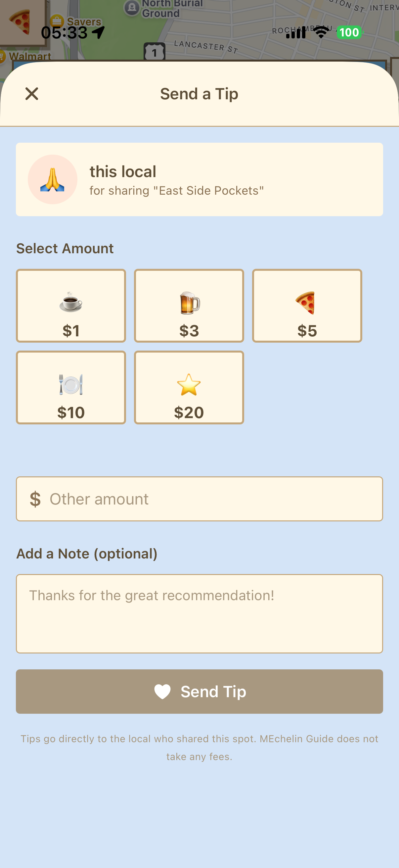
Task: Tap the dollar sign in amount field
Action: point(35,499)
